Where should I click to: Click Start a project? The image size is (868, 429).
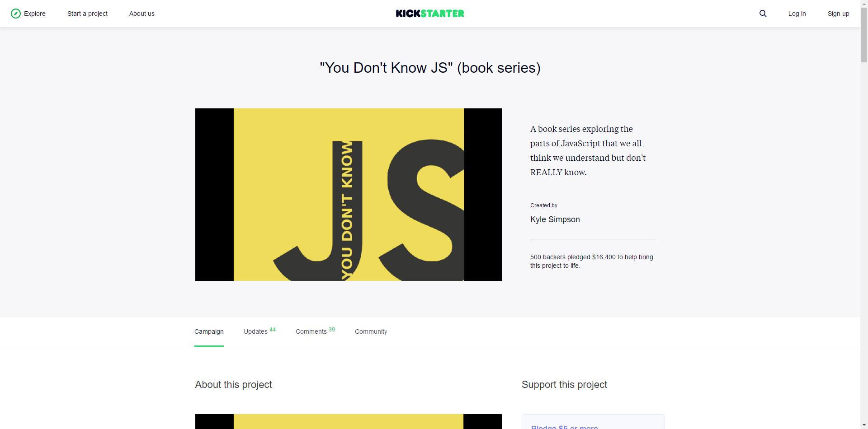tap(87, 14)
